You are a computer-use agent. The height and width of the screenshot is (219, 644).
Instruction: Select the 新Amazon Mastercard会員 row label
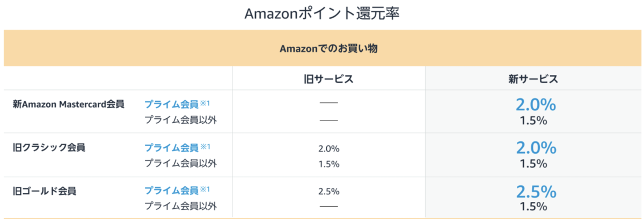pos(68,104)
